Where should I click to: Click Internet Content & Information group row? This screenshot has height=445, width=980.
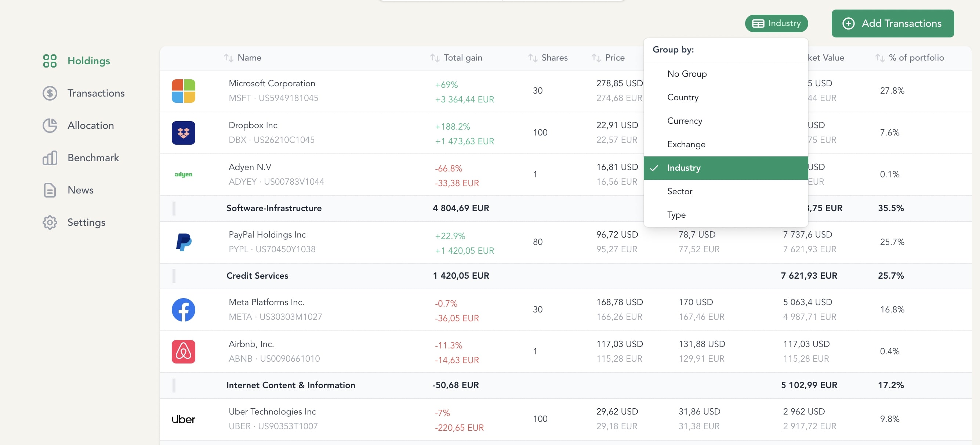pyautogui.click(x=565, y=386)
